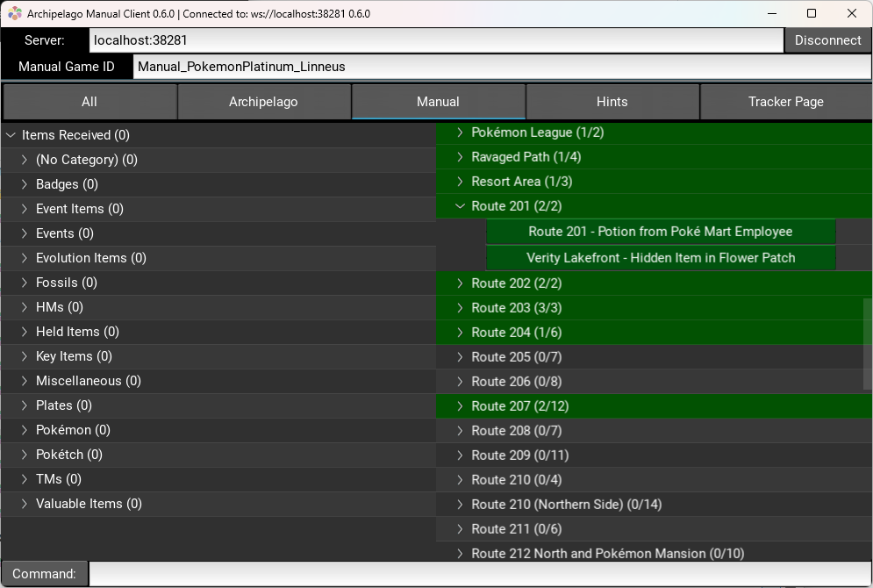Expand Route 210 (Northern Side) chevron

(460, 505)
